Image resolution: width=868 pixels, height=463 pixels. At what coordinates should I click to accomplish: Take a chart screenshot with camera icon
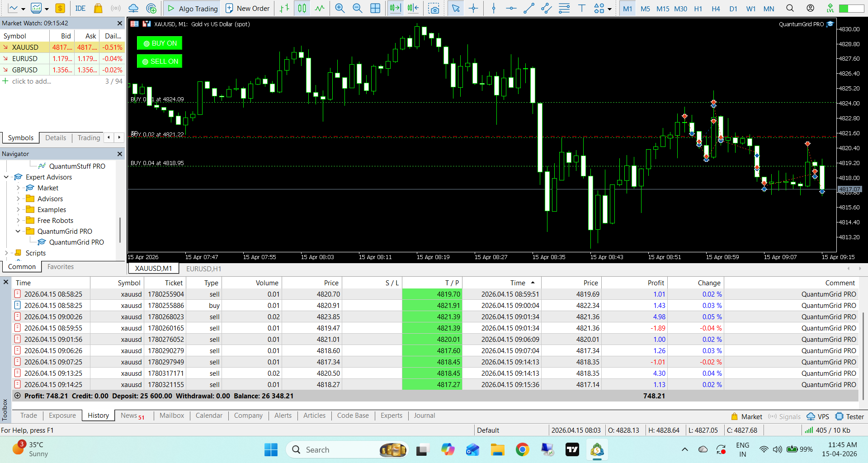point(434,8)
